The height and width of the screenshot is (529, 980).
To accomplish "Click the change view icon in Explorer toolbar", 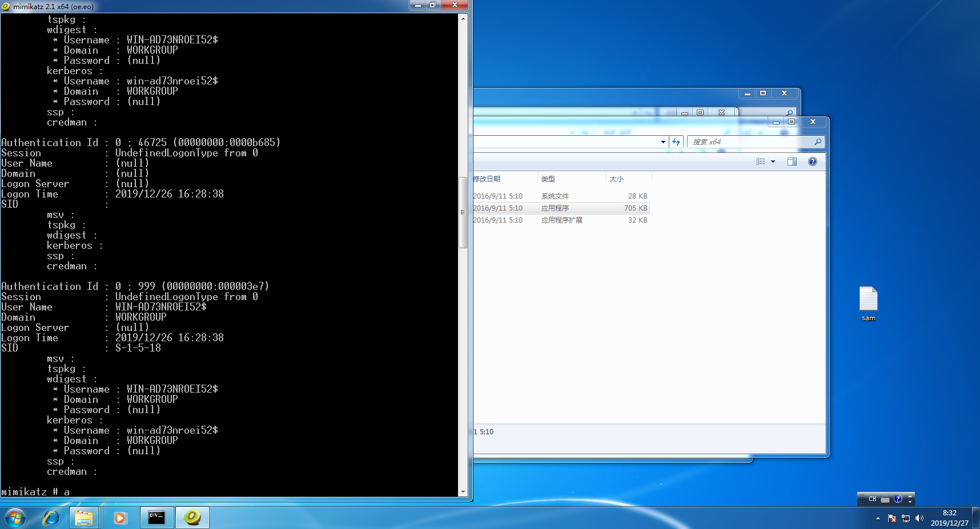I will pos(761,161).
